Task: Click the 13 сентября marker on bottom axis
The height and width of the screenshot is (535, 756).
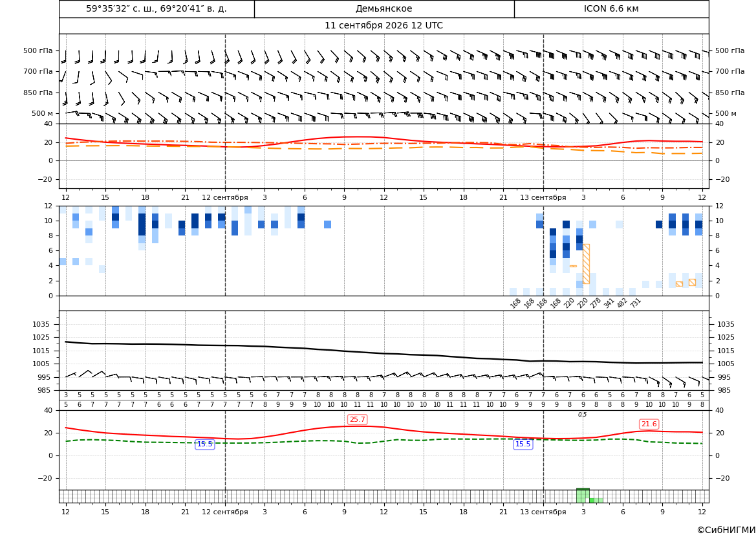Action: (x=543, y=512)
